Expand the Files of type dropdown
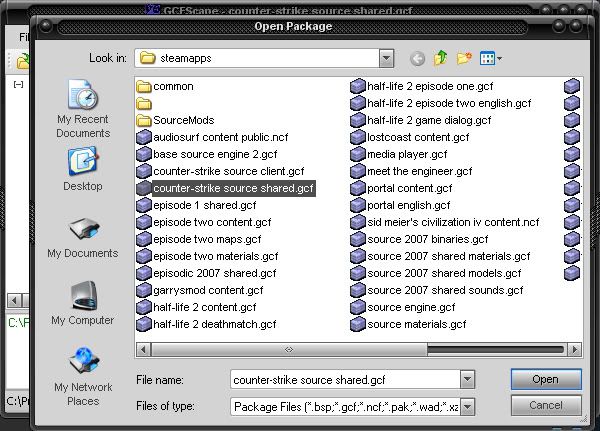The image size is (600, 431). coord(467,407)
